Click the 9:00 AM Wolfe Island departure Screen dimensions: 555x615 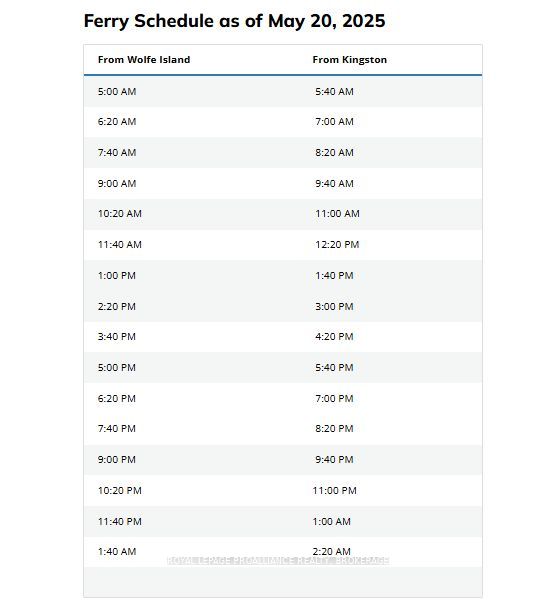click(x=117, y=184)
